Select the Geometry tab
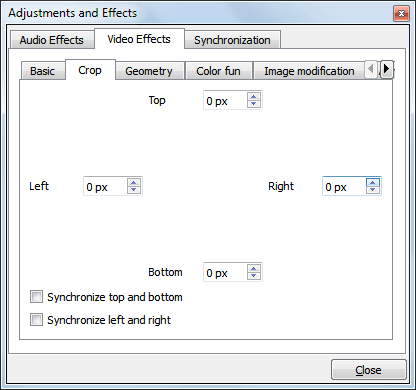This screenshot has height=390, width=416. click(x=149, y=71)
